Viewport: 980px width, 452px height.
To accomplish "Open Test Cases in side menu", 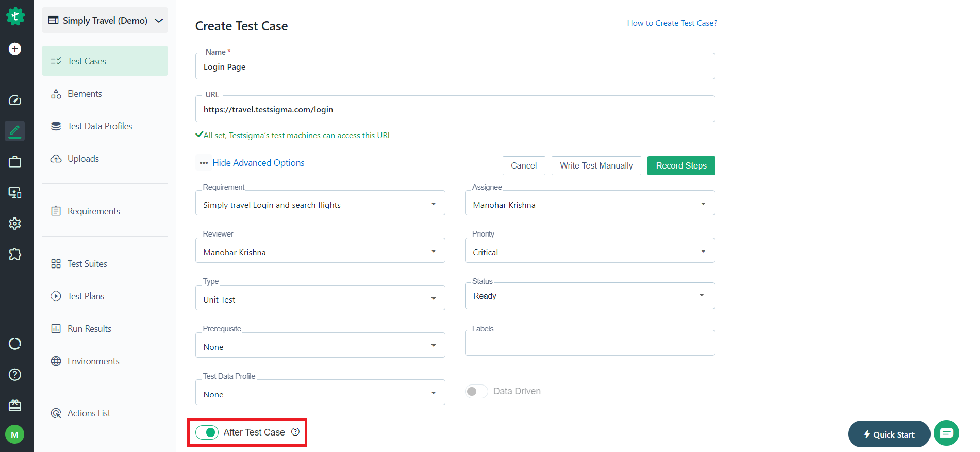I will coord(105,61).
